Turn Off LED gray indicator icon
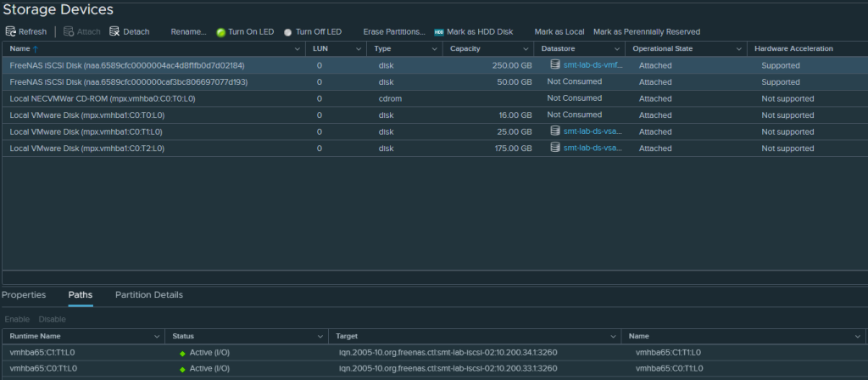This screenshot has height=380, width=868. tap(288, 32)
